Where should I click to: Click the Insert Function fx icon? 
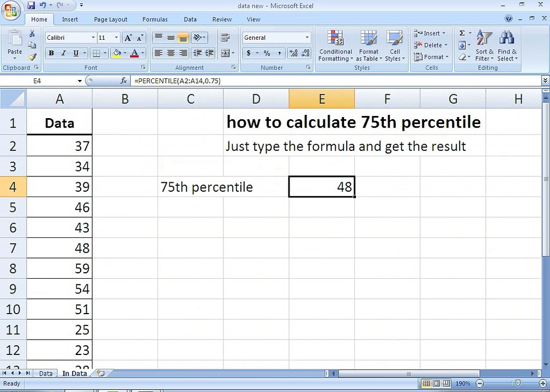124,81
